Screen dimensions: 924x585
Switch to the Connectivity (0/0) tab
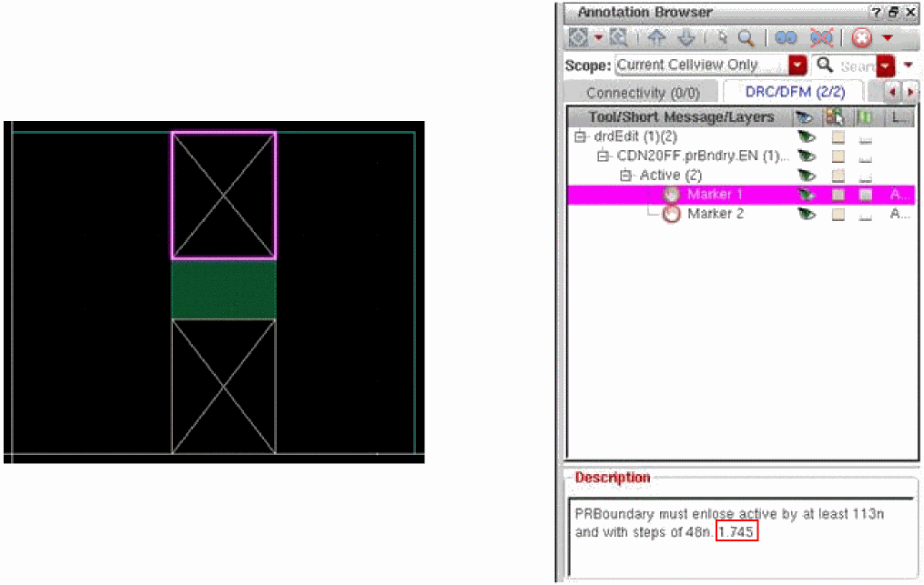coord(643,93)
